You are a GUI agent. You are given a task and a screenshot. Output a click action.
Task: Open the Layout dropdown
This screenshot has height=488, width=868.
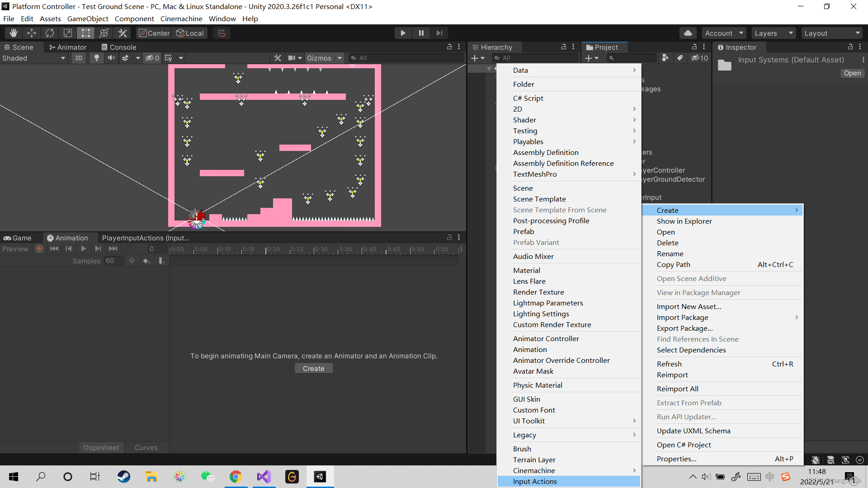[x=832, y=33]
